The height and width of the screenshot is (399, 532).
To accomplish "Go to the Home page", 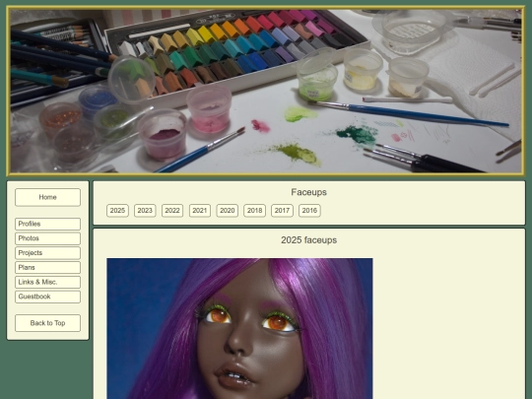I will (x=47, y=197).
